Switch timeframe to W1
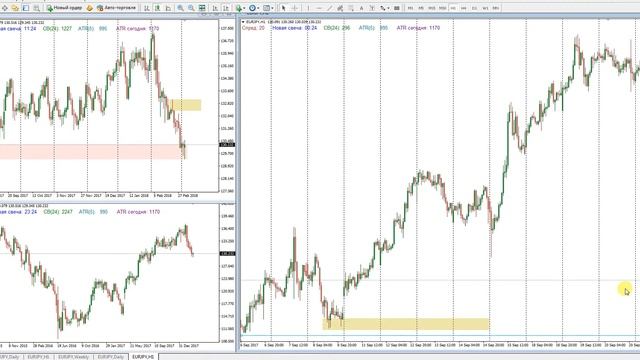Image resolution: width=640 pixels, height=360 pixels. click(x=485, y=8)
